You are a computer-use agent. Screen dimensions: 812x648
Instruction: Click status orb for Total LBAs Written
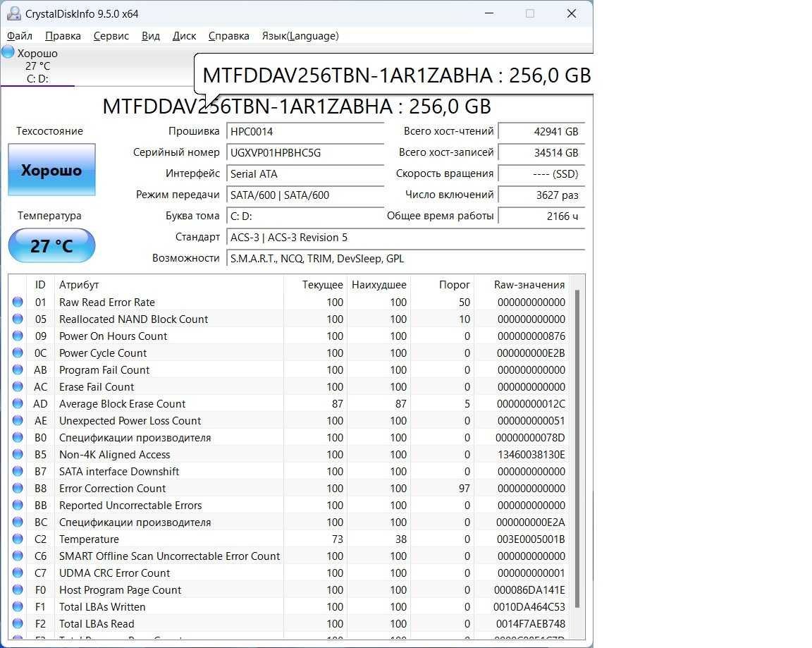pyautogui.click(x=18, y=606)
